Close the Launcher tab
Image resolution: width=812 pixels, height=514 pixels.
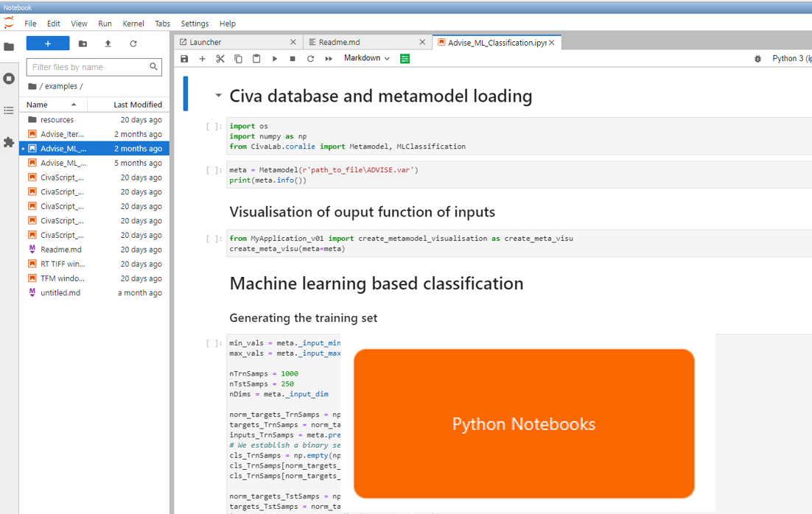pyautogui.click(x=293, y=42)
